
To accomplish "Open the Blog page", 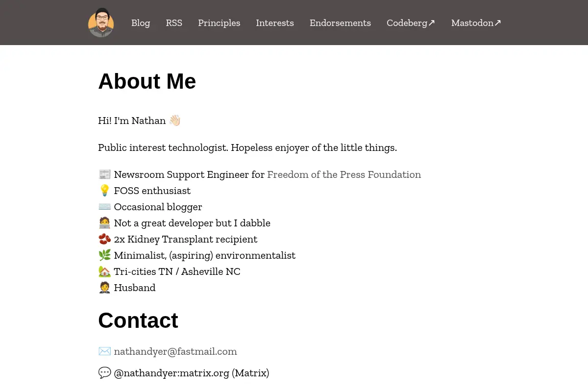I will click(x=141, y=23).
